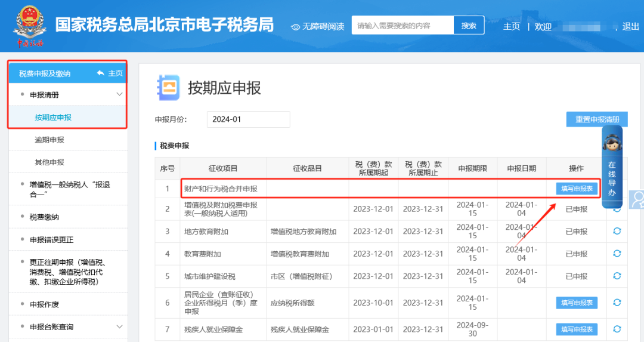Image resolution: width=644 pixels, height=342 pixels.
Task: Click 填写申报表 for 财产和行为税合并申报
Action: click(577, 189)
